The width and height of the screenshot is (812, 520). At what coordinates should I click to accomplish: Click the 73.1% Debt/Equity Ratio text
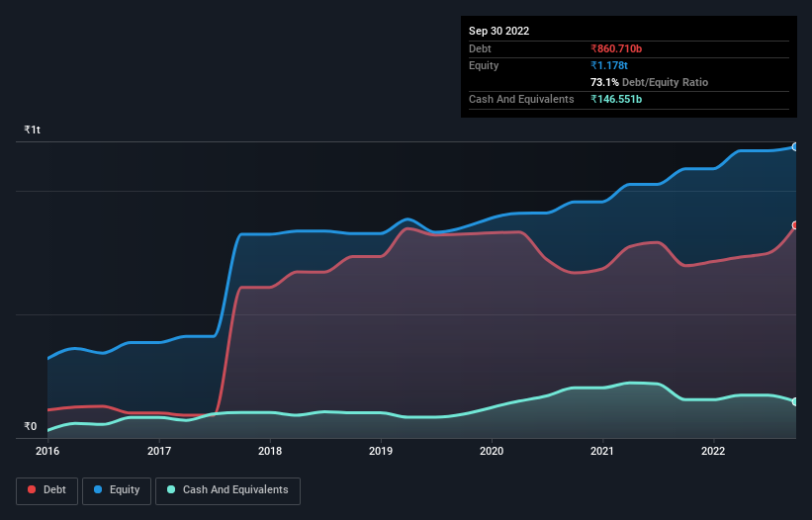click(649, 82)
